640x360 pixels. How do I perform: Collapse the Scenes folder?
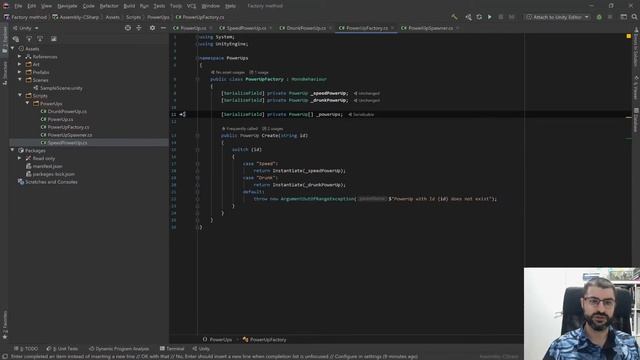click(20, 80)
